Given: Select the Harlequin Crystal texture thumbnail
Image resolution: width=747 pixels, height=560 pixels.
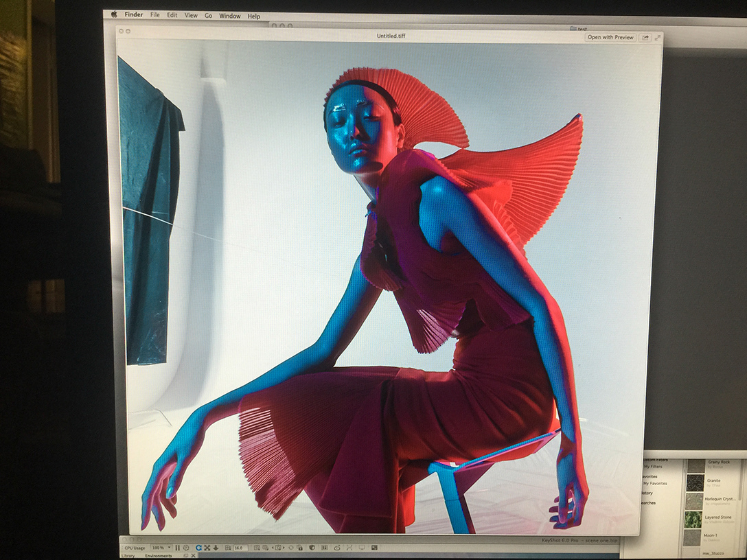Looking at the screenshot, I should pyautogui.click(x=694, y=502).
